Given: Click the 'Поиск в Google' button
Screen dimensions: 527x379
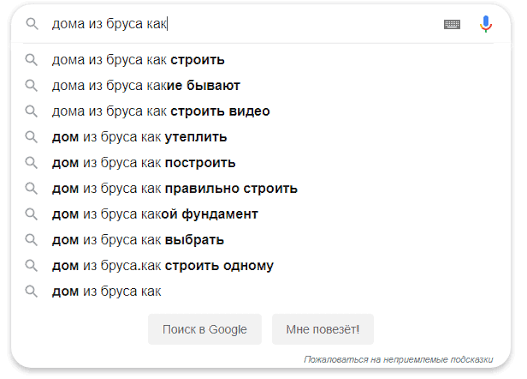Looking at the screenshot, I should click(x=205, y=329).
